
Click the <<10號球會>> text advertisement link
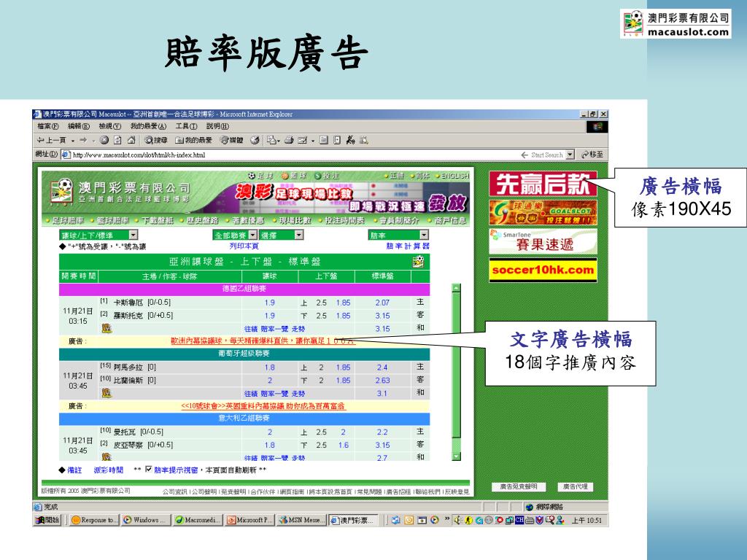(263, 406)
